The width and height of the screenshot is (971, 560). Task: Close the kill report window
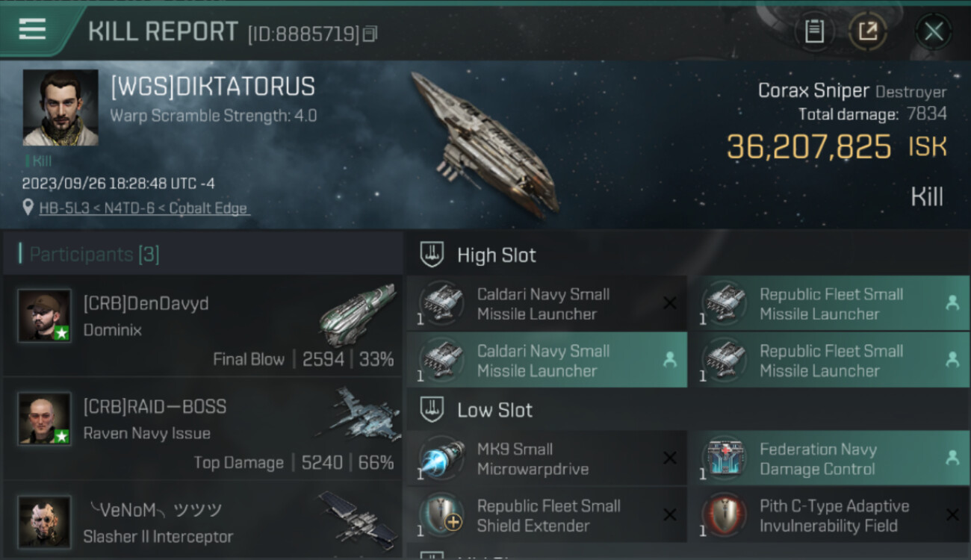pyautogui.click(x=934, y=31)
